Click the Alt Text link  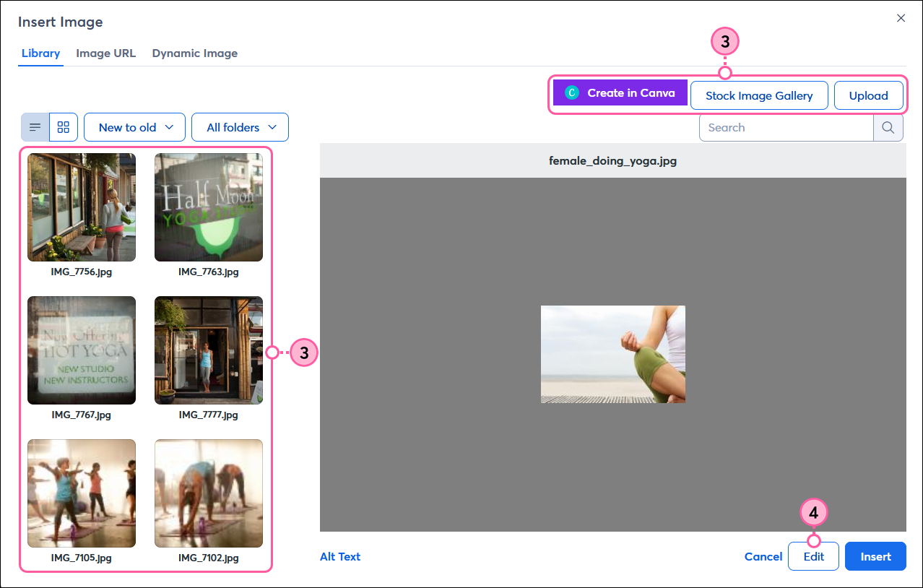[340, 556]
